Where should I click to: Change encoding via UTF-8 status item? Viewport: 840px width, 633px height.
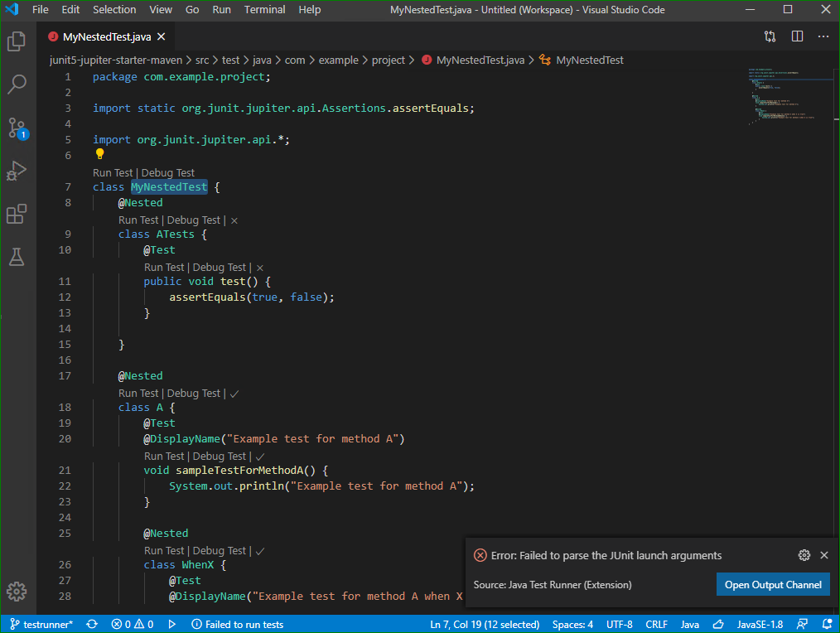pyautogui.click(x=620, y=625)
